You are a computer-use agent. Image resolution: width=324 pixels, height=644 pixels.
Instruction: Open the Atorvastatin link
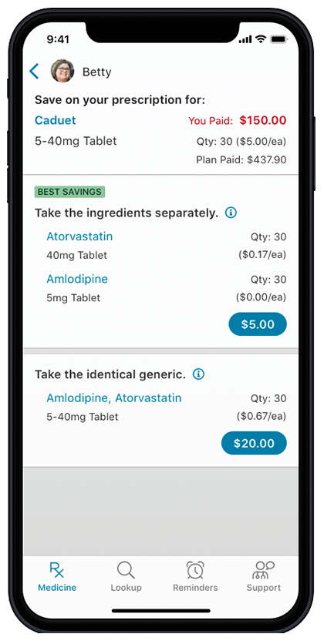click(79, 236)
